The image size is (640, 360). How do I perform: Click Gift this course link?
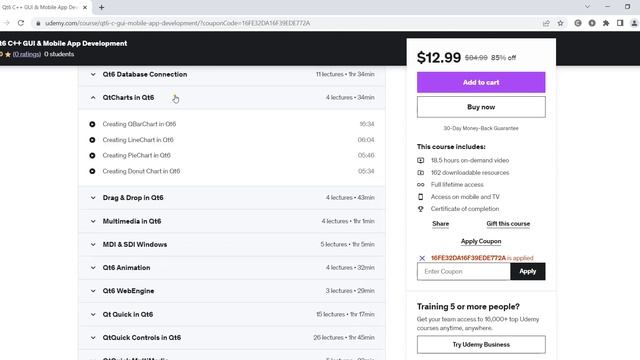tap(508, 224)
